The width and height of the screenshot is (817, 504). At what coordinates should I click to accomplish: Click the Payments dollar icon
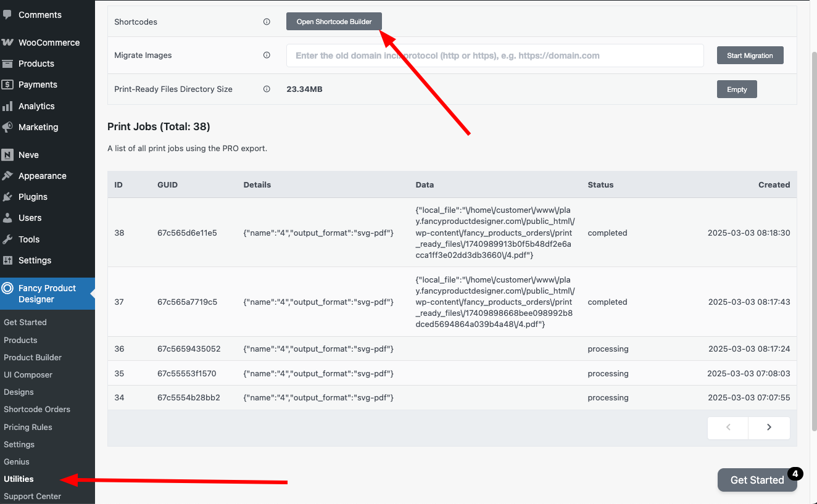point(7,85)
